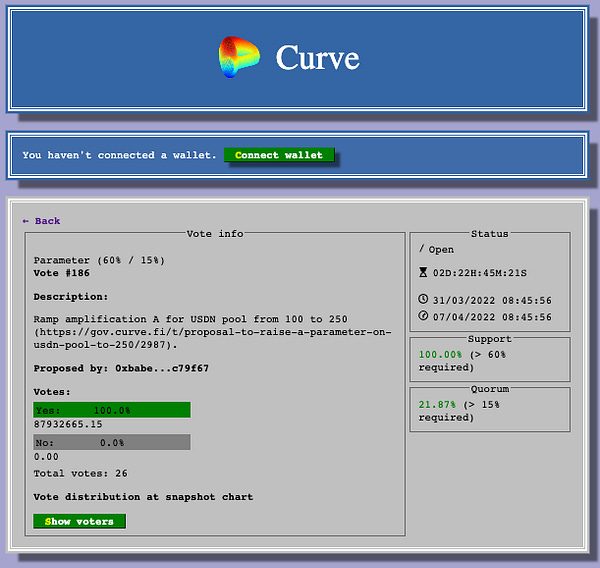Click the Curve rainbow logo icon
This screenshot has height=568, width=600.
tap(239, 57)
